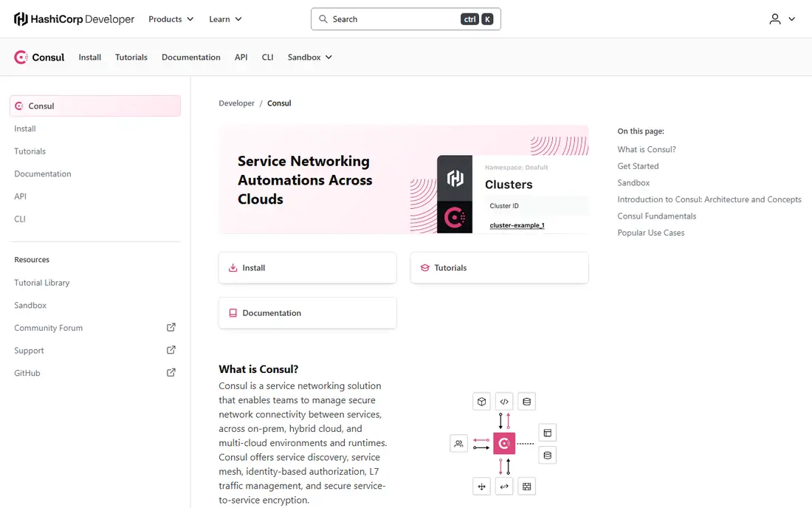812x508 pixels.
Task: Click the grid table icon in diagram bottom
Action: (526, 487)
